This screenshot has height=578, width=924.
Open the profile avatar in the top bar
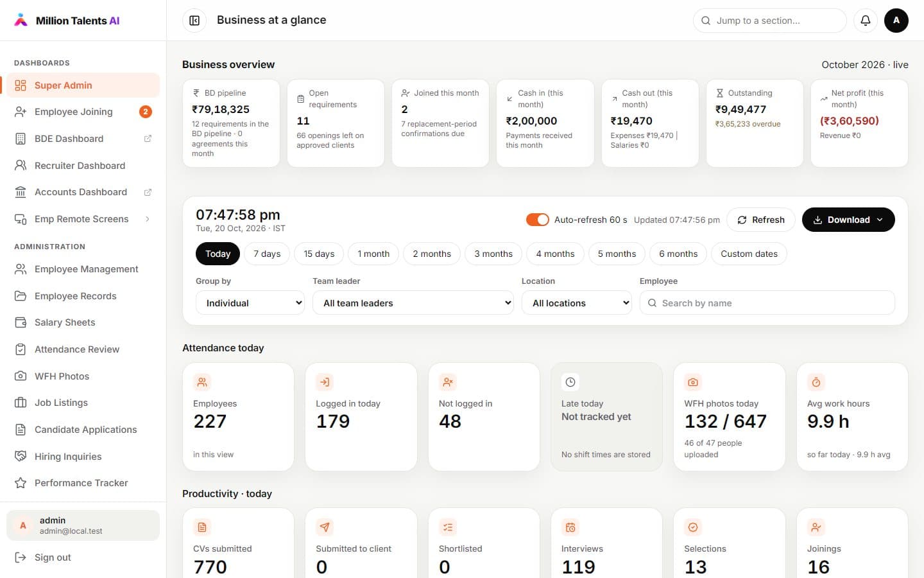(x=896, y=21)
